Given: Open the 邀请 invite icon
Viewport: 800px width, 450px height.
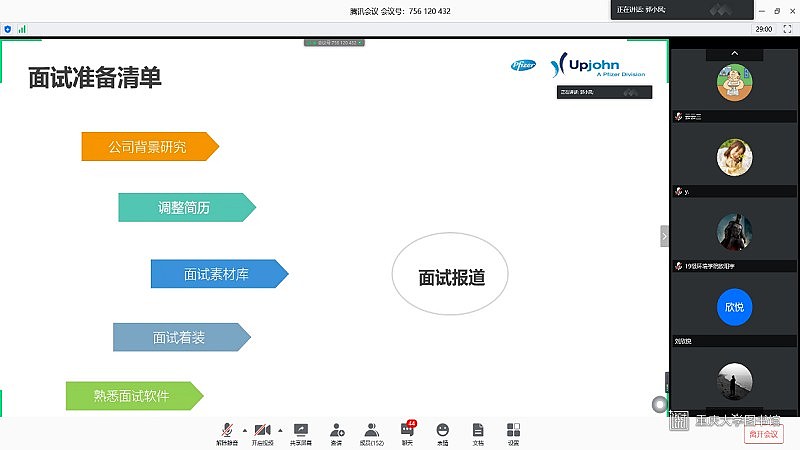Looking at the screenshot, I should point(336,431).
